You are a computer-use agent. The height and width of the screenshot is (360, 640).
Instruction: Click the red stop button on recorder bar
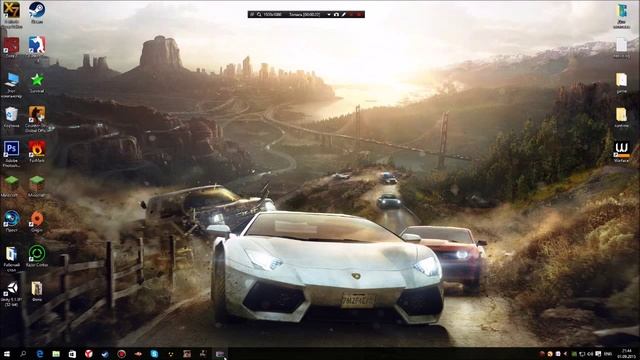(x=359, y=14)
